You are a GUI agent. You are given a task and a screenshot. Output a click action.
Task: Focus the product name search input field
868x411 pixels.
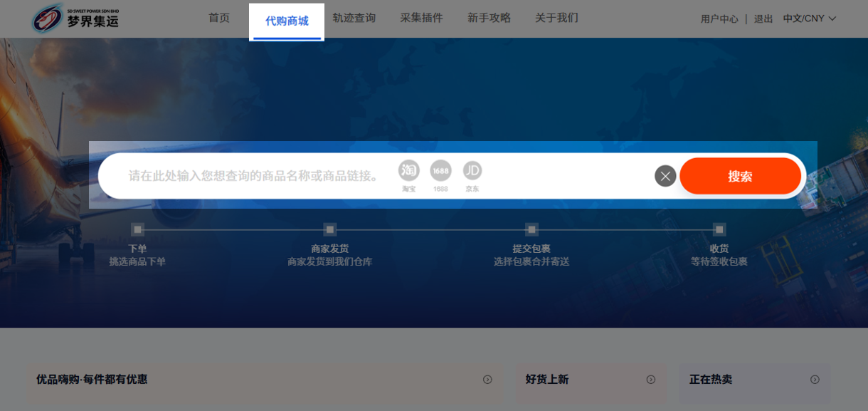point(253,176)
